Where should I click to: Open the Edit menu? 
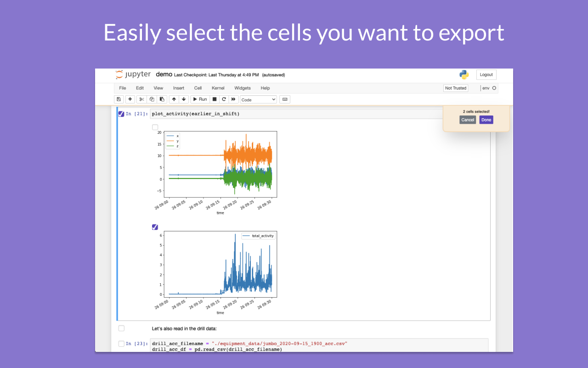(x=140, y=88)
